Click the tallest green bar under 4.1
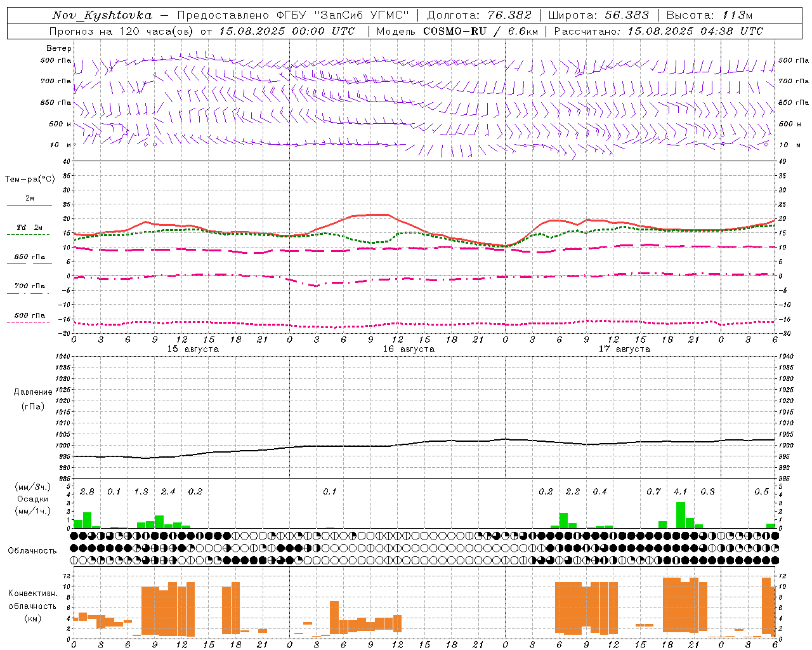The image size is (812, 650). [681, 515]
